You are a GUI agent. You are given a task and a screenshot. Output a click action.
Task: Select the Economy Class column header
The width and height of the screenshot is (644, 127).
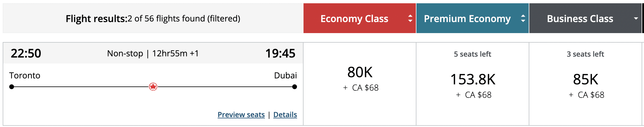point(354,18)
